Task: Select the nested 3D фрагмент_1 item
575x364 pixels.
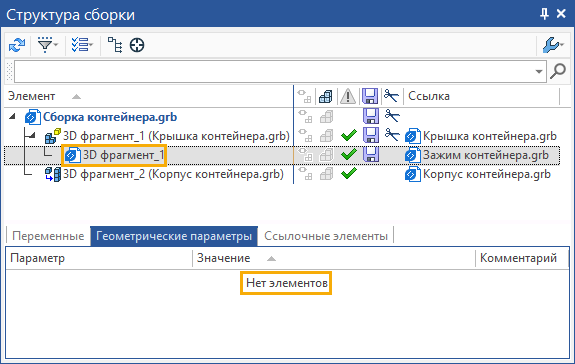Action: point(124,155)
